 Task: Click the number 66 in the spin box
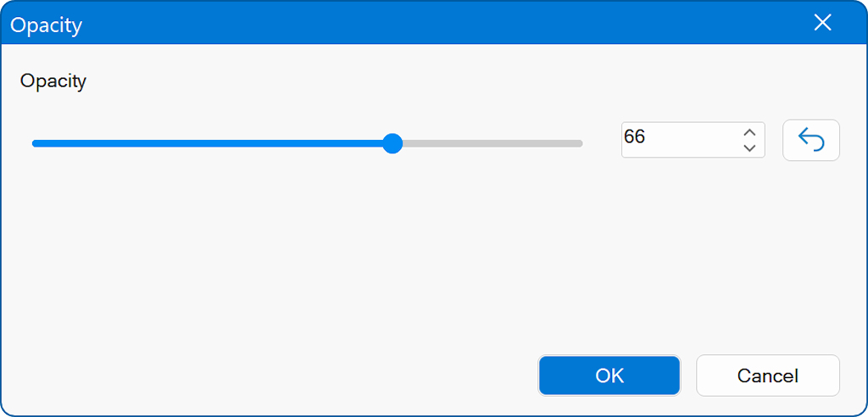tap(634, 136)
